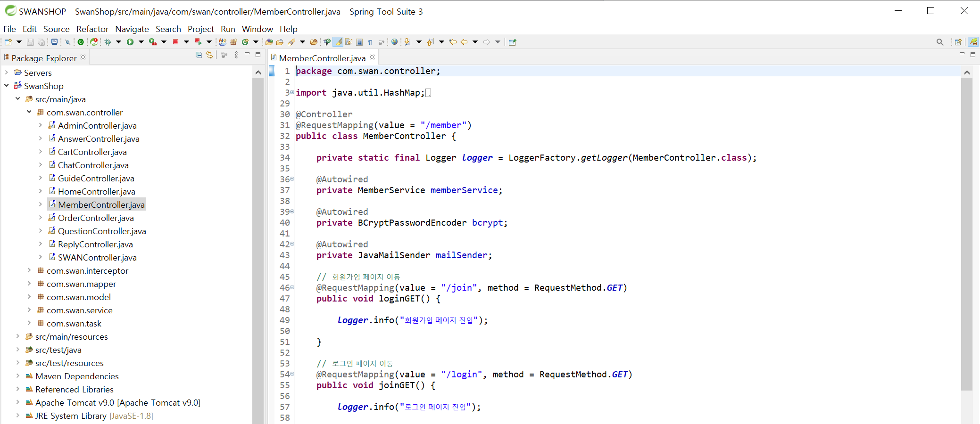Click the Quick Access magnifier icon
Screen dimensions: 980x424
(x=940, y=42)
